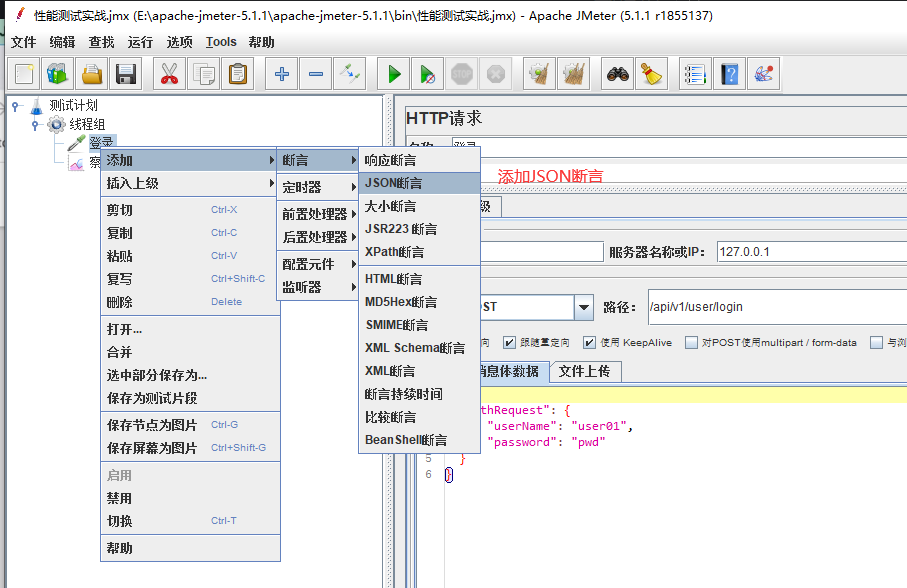Open Search with binoculars icon
Image resolution: width=907 pixels, height=588 pixels.
coord(618,74)
